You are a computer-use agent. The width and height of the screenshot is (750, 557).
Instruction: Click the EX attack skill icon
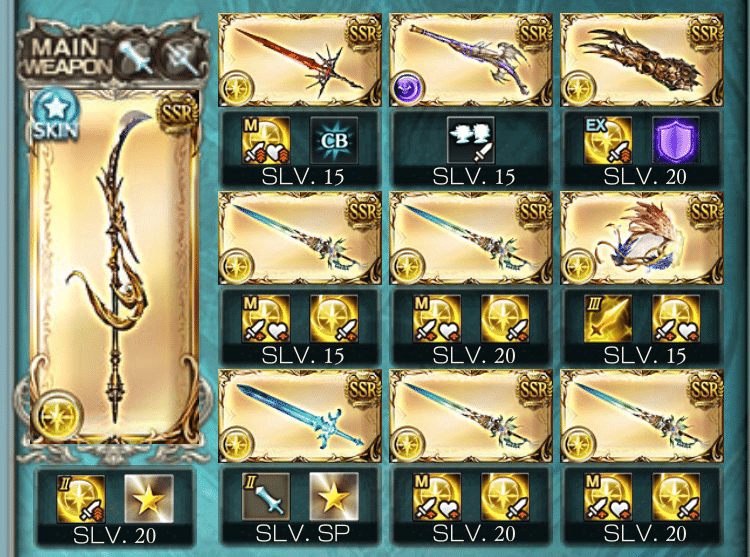[608, 141]
